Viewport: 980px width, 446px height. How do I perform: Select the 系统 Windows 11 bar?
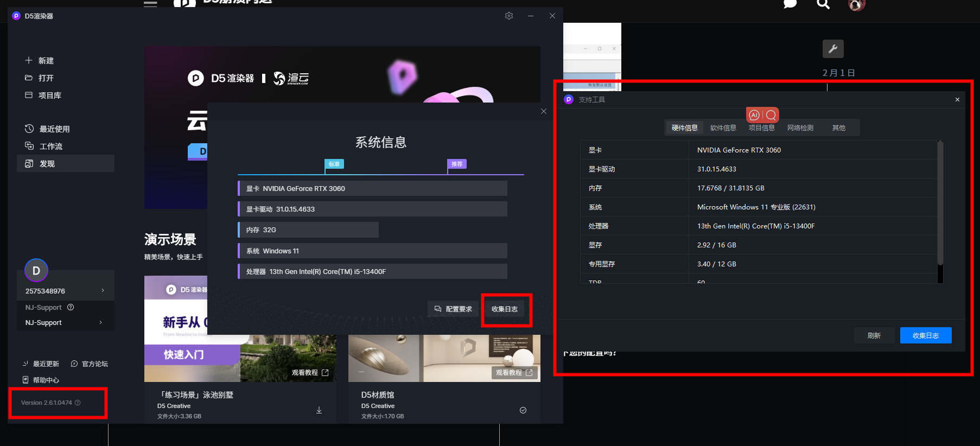tap(372, 251)
